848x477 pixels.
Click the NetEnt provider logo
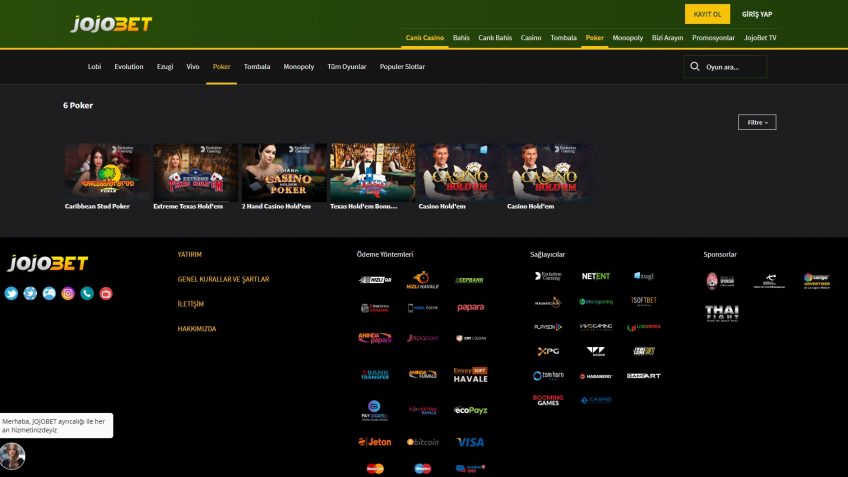[595, 276]
